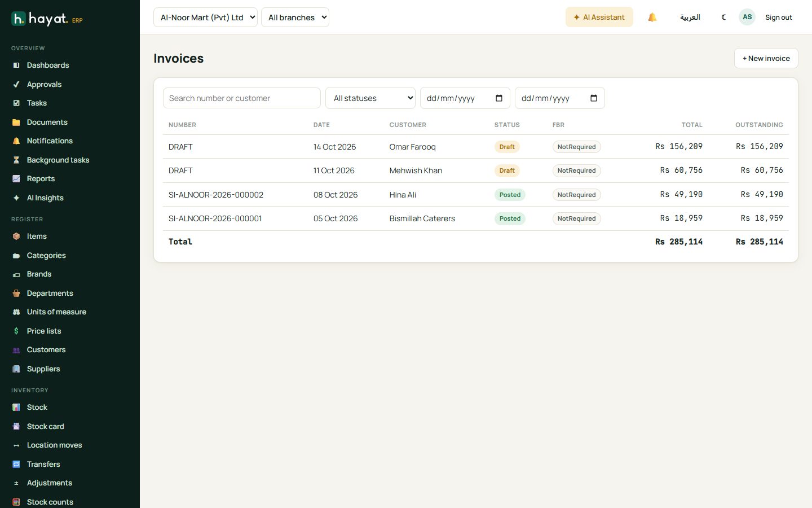Sign out of the account
812x508 pixels.
coord(778,17)
